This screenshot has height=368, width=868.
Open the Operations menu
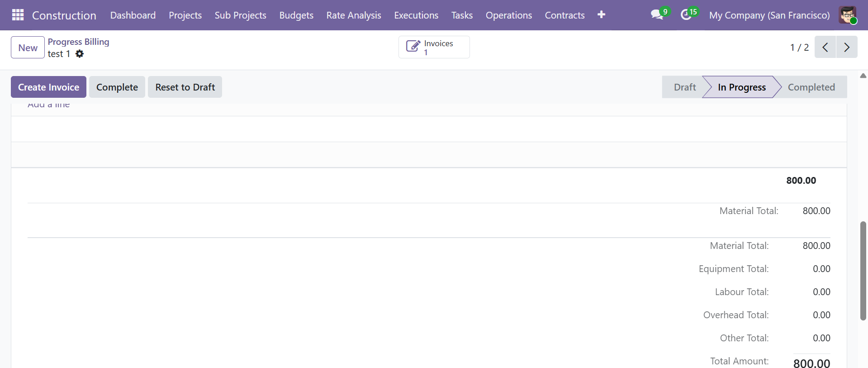pos(509,15)
